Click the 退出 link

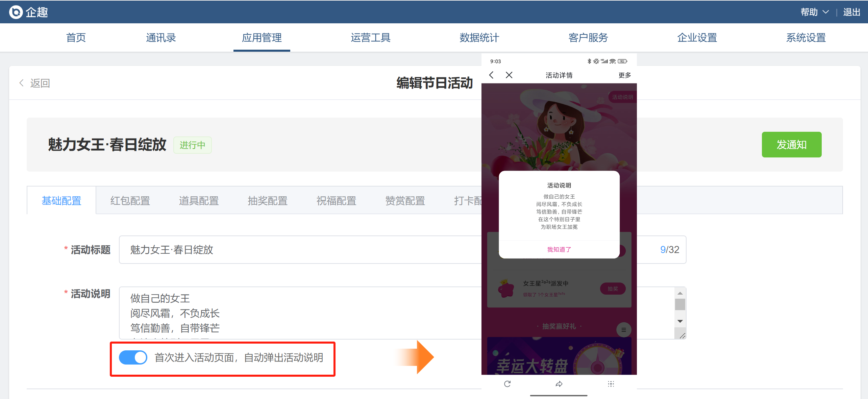[x=851, y=12]
